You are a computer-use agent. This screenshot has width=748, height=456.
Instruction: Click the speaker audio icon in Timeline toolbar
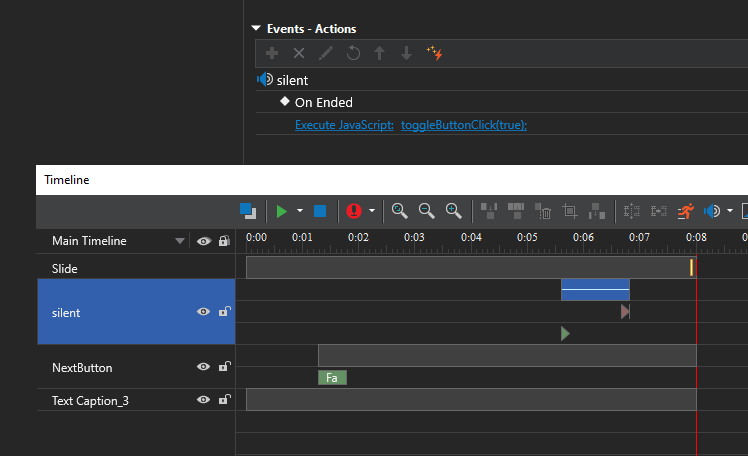pyautogui.click(x=713, y=211)
